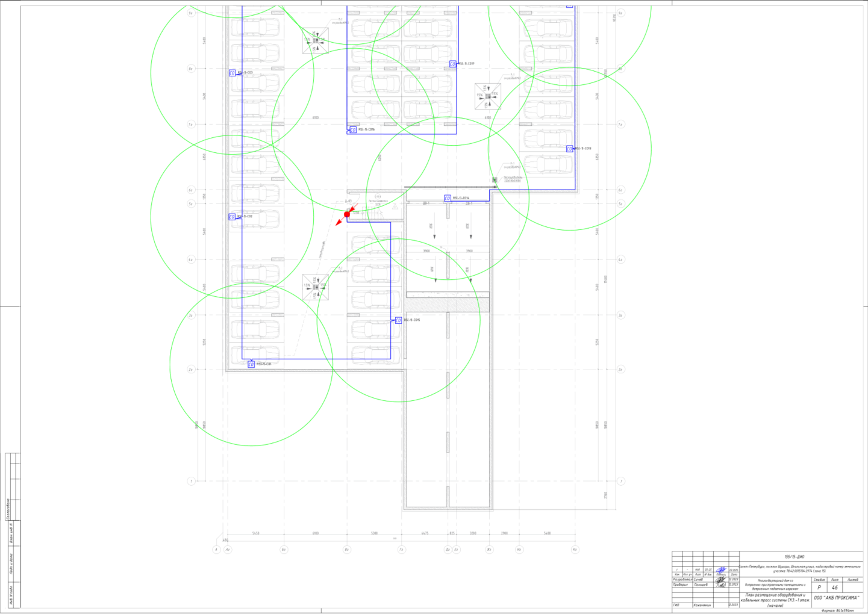The height and width of the screenshot is (614, 868).
Task: Select the floor drain symbol below sensor CO17
Action: tap(487, 96)
